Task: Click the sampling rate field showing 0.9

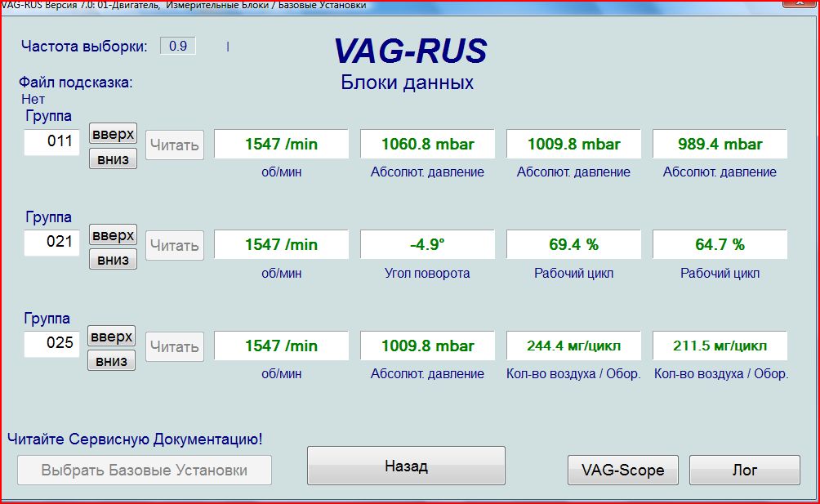Action: [x=177, y=47]
